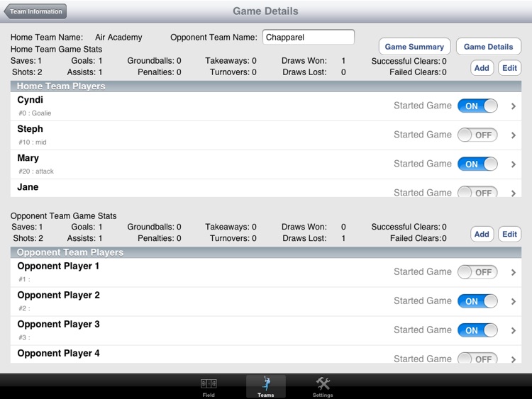The image size is (532, 399).
Task: Go back to Team Information
Action: 35,11
